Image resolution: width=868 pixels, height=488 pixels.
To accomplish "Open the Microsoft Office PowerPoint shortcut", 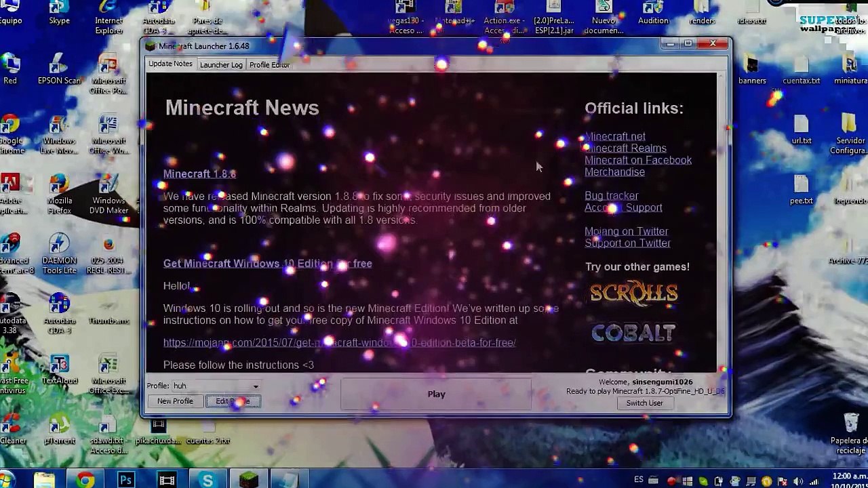I will point(108,75).
